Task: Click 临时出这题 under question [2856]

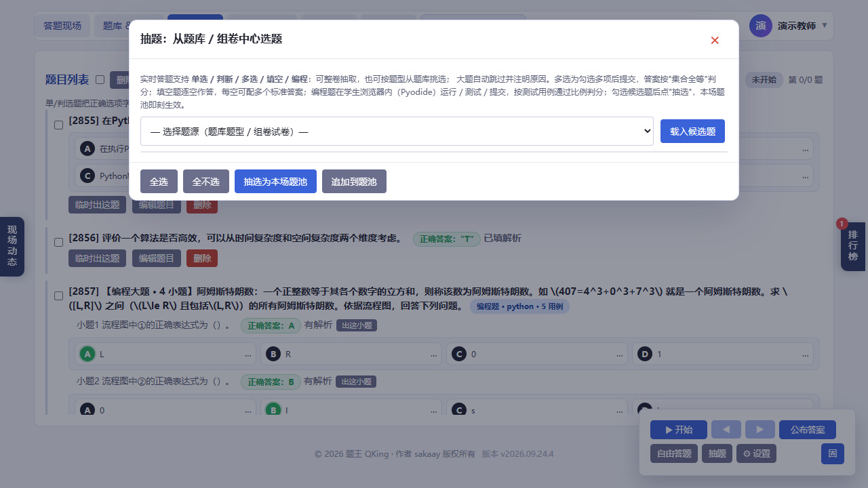Action: click(x=98, y=258)
